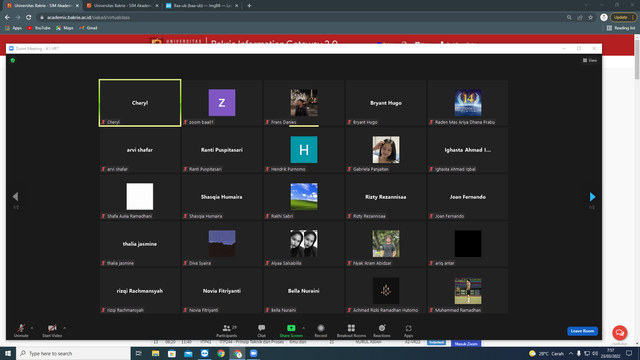This screenshot has height=360, width=640.
Task: Open the View layout menu in Zoom
Action: 590,60
